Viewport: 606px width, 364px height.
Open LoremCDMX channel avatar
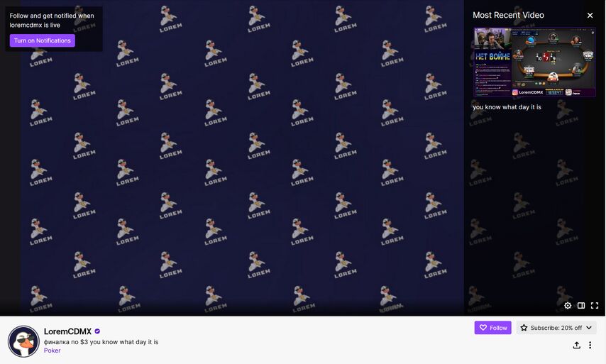(x=23, y=341)
